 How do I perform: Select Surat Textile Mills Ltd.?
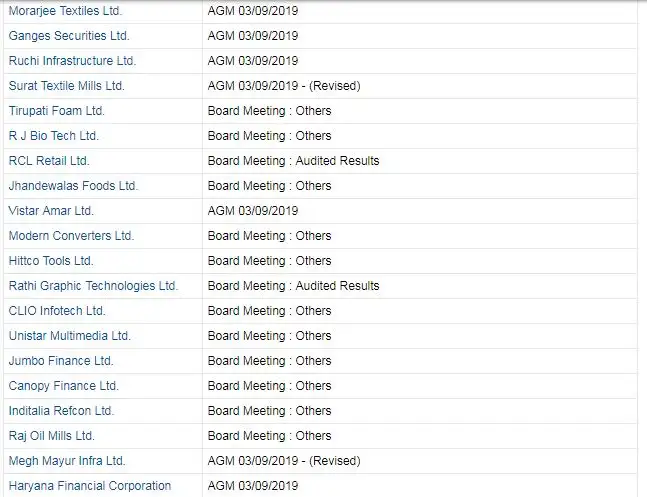click(x=66, y=86)
